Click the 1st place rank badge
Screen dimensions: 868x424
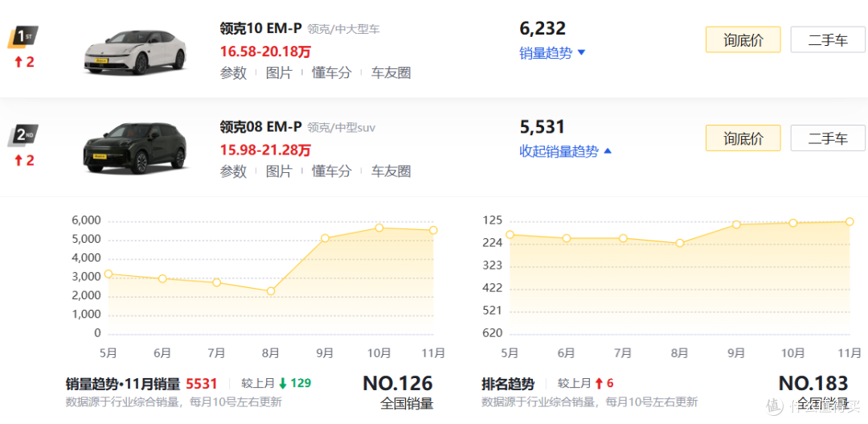pyautogui.click(x=23, y=38)
